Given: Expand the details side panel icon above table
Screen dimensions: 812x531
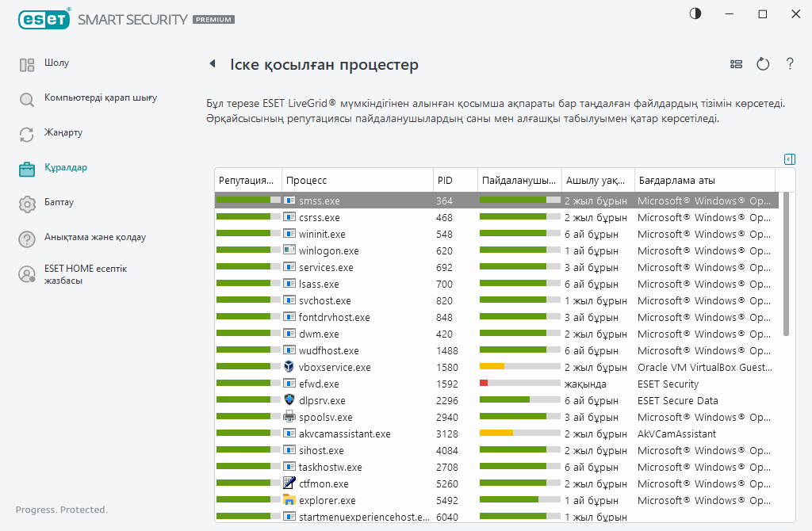Looking at the screenshot, I should click(x=789, y=159).
